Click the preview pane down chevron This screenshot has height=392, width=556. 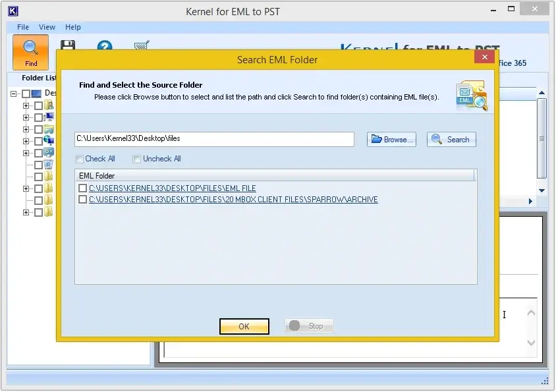[531, 343]
